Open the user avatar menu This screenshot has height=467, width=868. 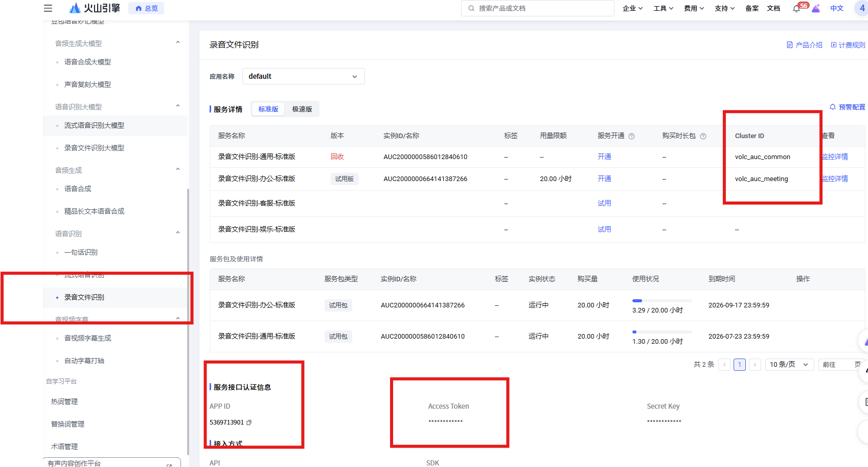point(862,8)
